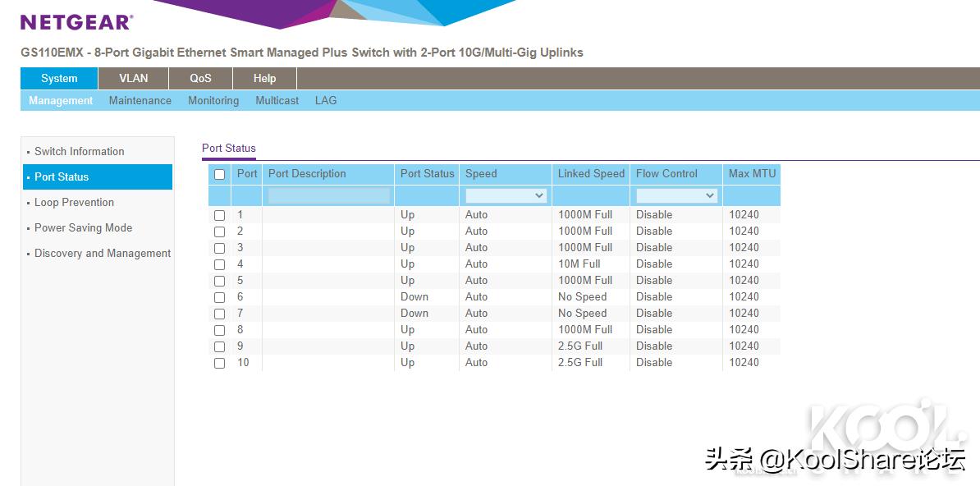The width and height of the screenshot is (980, 486).
Task: Open Power Saving Mode in the sidebar
Action: point(98,227)
